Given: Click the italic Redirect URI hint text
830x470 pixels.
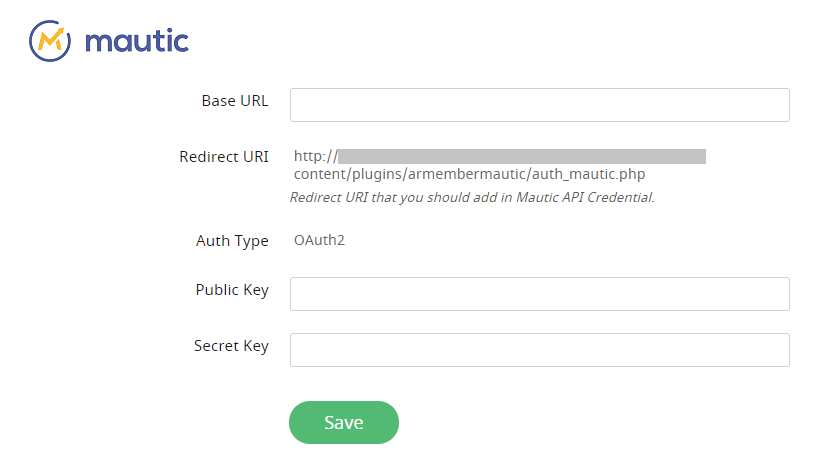Looking at the screenshot, I should coord(472,197).
